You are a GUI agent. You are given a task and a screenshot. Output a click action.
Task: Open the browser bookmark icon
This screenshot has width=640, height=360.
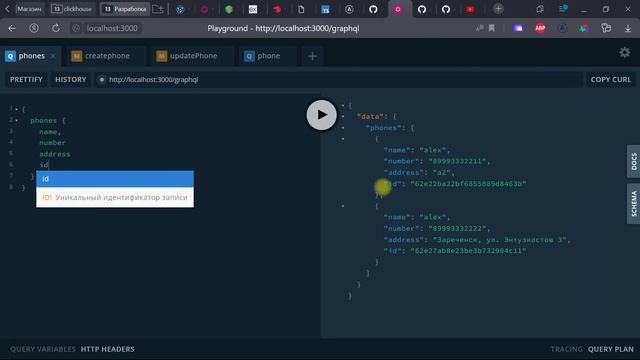click(492, 28)
